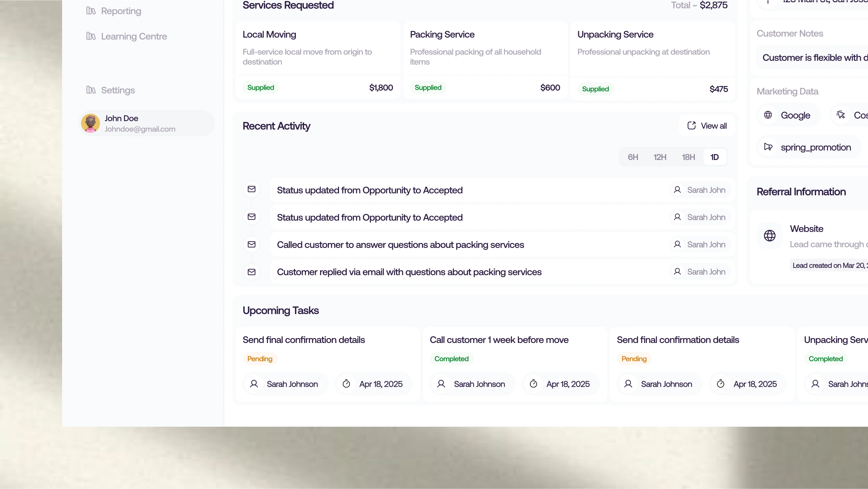Switch to the 18H time range
Viewport: 868px width, 489px height.
click(688, 157)
